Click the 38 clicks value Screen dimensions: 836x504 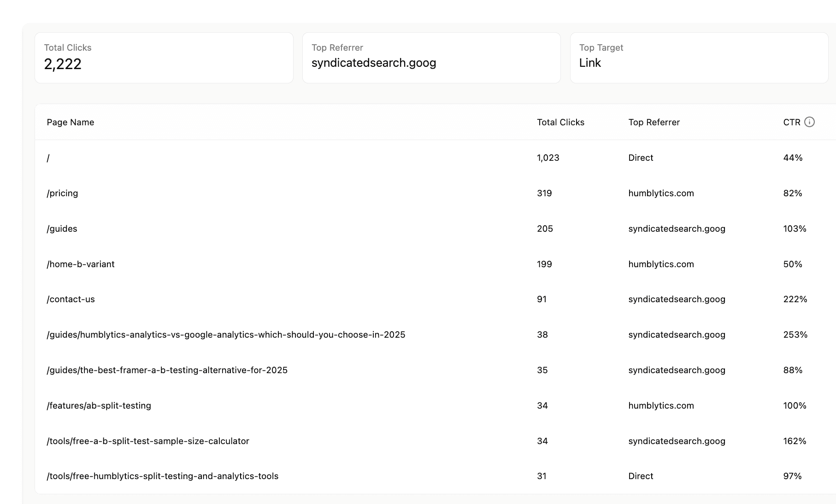[x=542, y=334]
